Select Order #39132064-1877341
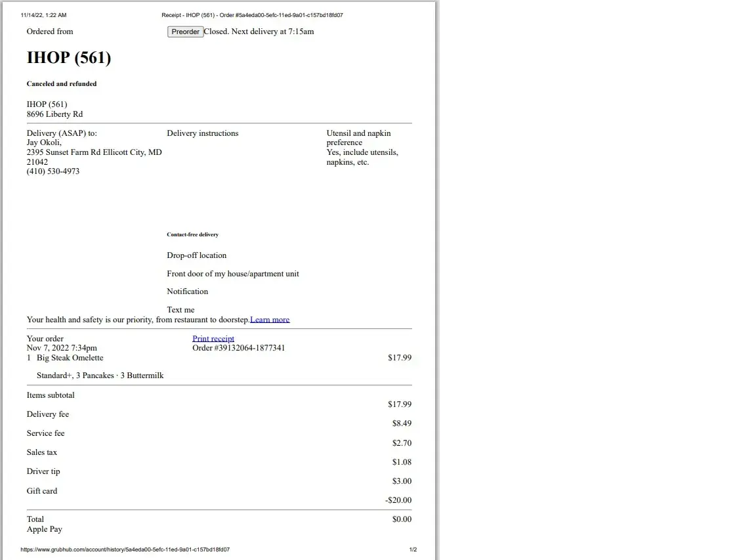 click(x=239, y=348)
